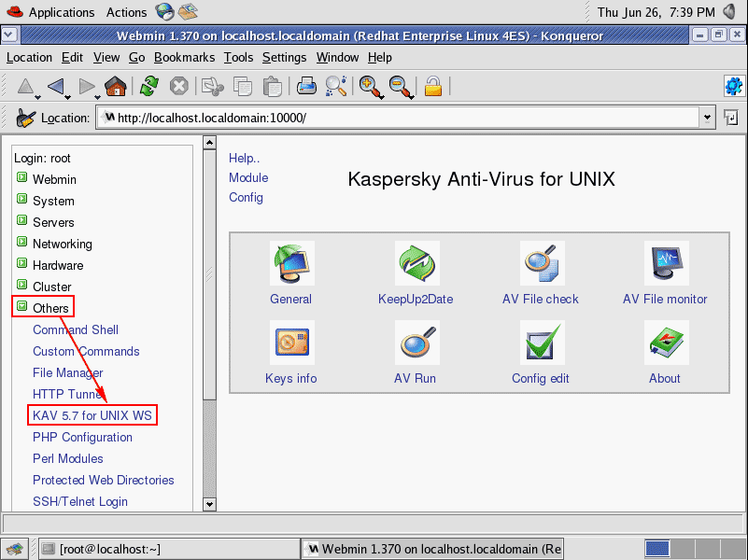
Task: Click the Konqueror gear animation icon
Action: click(734, 86)
